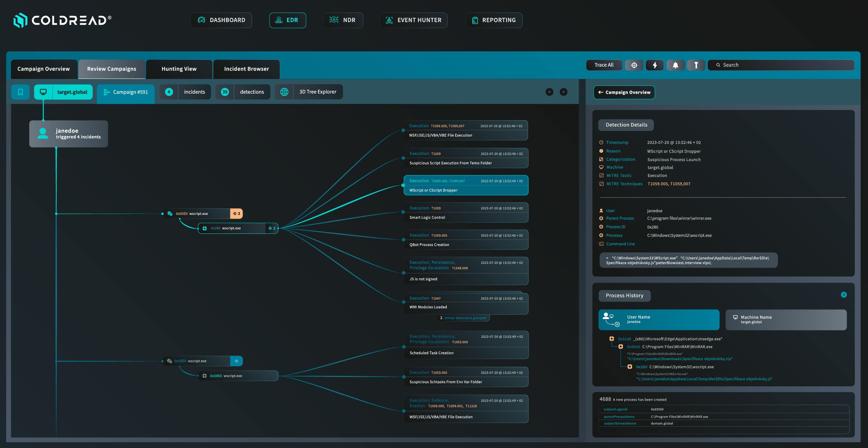
Task: Toggle the orange 3 badge on wscript.exe
Action: click(236, 214)
